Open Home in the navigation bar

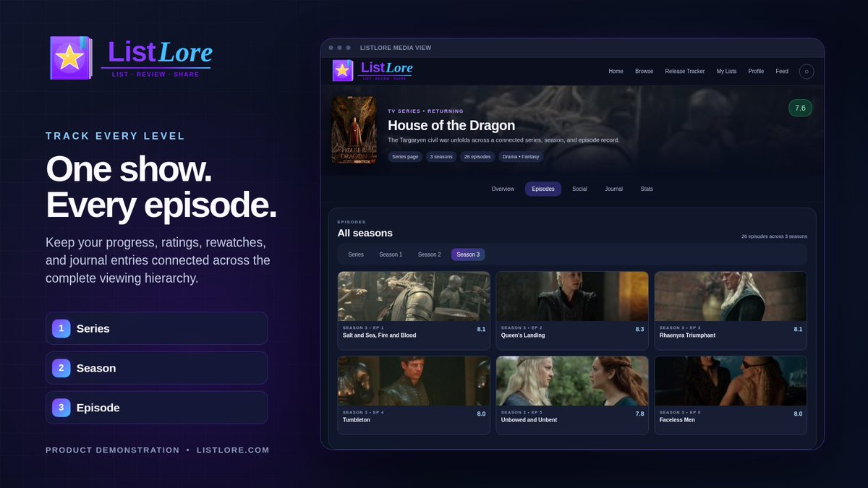click(616, 72)
